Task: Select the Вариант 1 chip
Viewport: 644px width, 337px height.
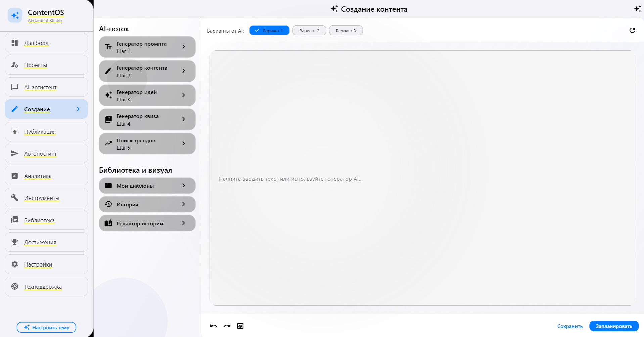Action: [x=269, y=31]
